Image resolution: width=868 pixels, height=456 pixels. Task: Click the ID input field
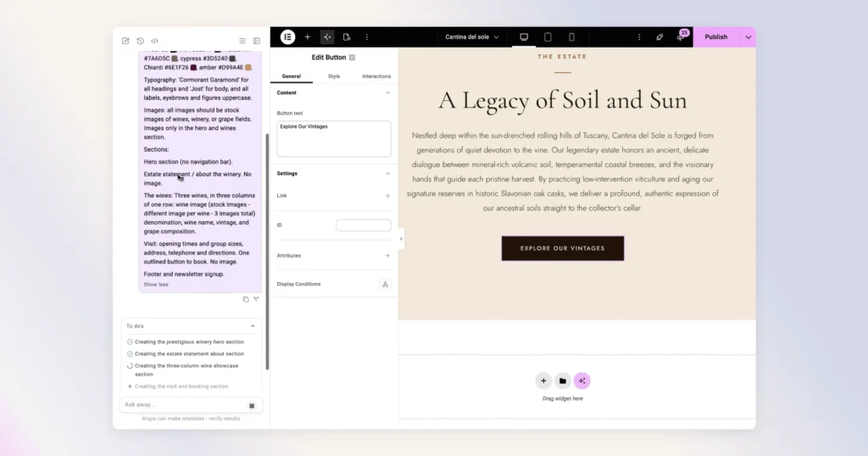pos(363,225)
